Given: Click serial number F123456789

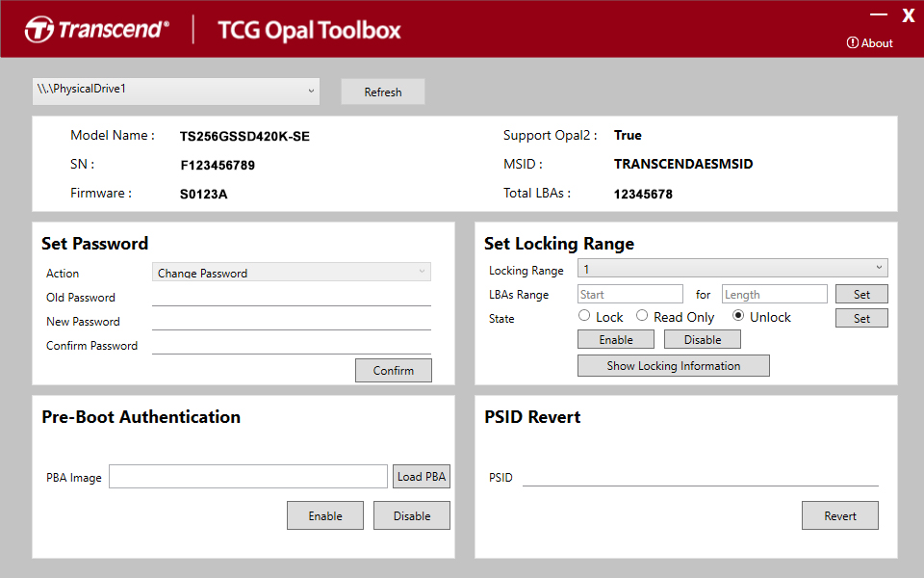Looking at the screenshot, I should pyautogui.click(x=218, y=165).
